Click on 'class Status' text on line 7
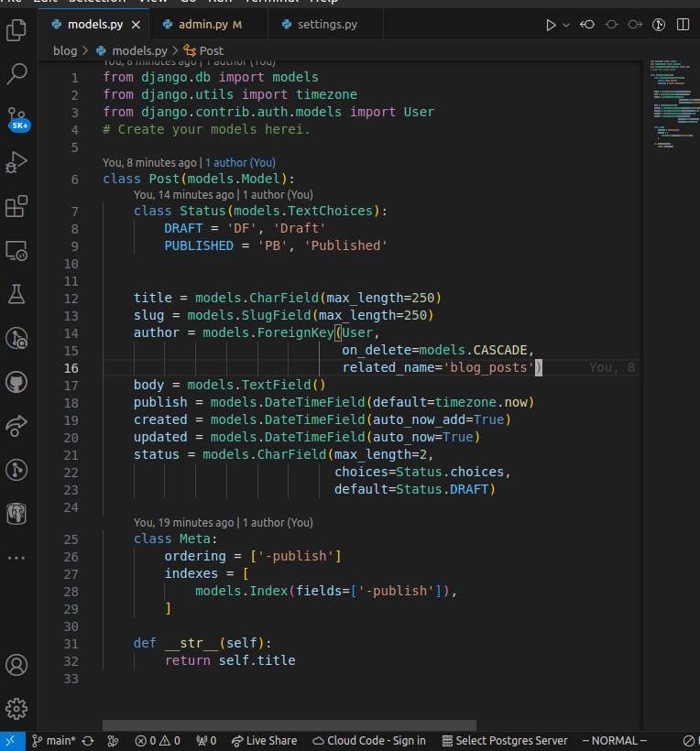The image size is (700, 751). click(x=180, y=212)
